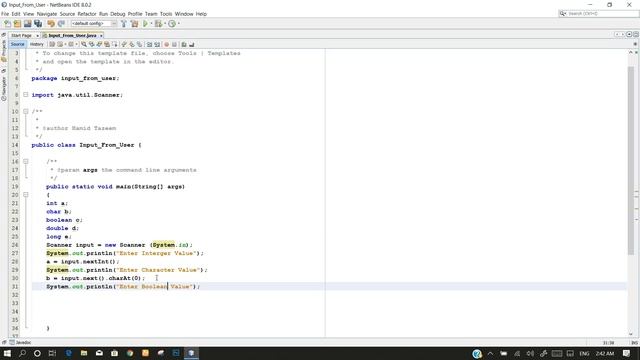Switch to Source editor view
The image size is (640, 360).
tap(18, 44)
